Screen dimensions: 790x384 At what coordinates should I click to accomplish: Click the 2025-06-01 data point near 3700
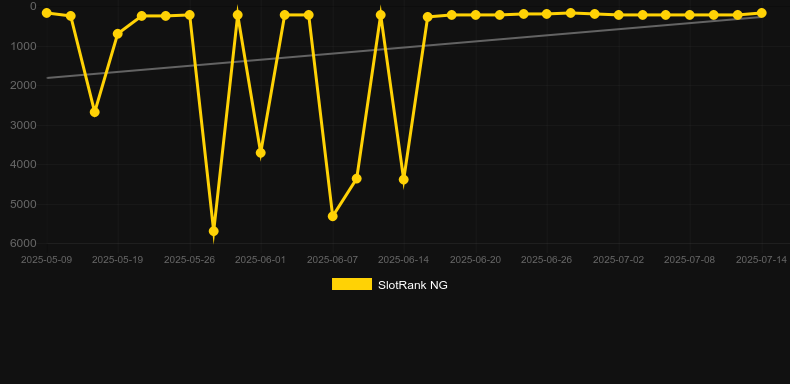click(260, 153)
